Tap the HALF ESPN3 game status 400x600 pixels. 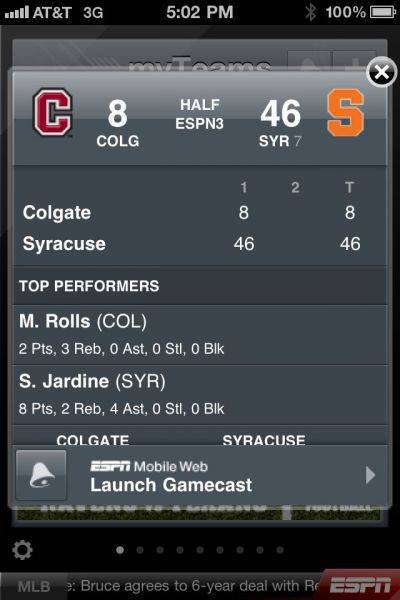coord(199,114)
